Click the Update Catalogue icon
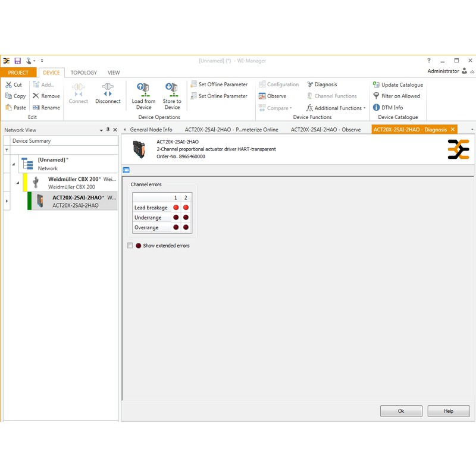The height and width of the screenshot is (476, 476). tap(376, 84)
